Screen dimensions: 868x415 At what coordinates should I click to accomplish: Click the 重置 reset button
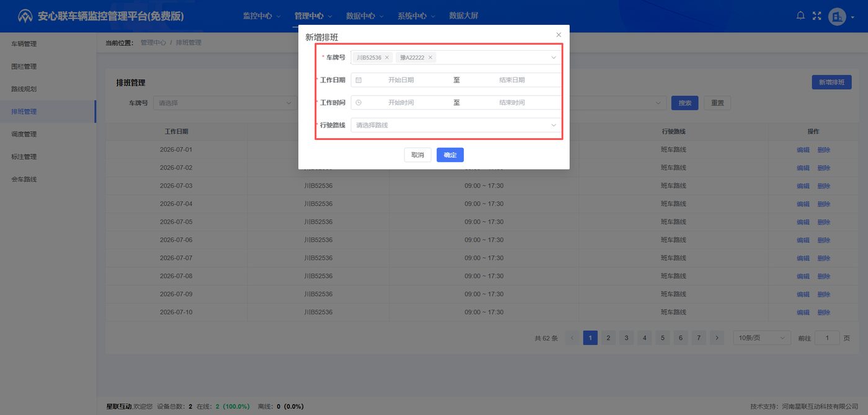coord(717,103)
